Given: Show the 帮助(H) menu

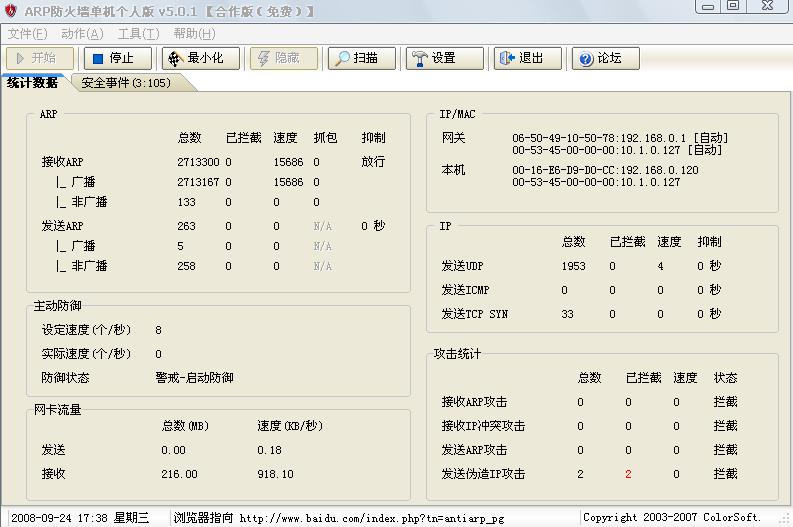Looking at the screenshot, I should pos(193,33).
